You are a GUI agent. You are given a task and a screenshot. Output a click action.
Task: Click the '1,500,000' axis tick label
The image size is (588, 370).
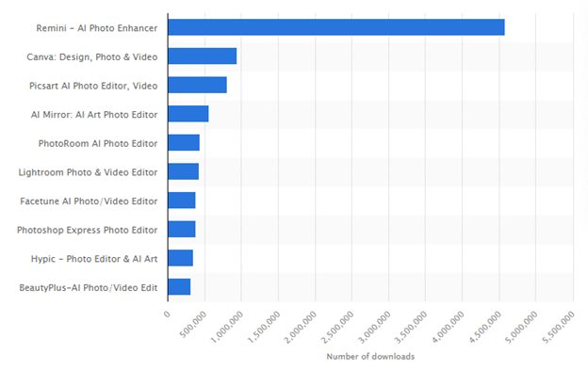click(x=264, y=327)
